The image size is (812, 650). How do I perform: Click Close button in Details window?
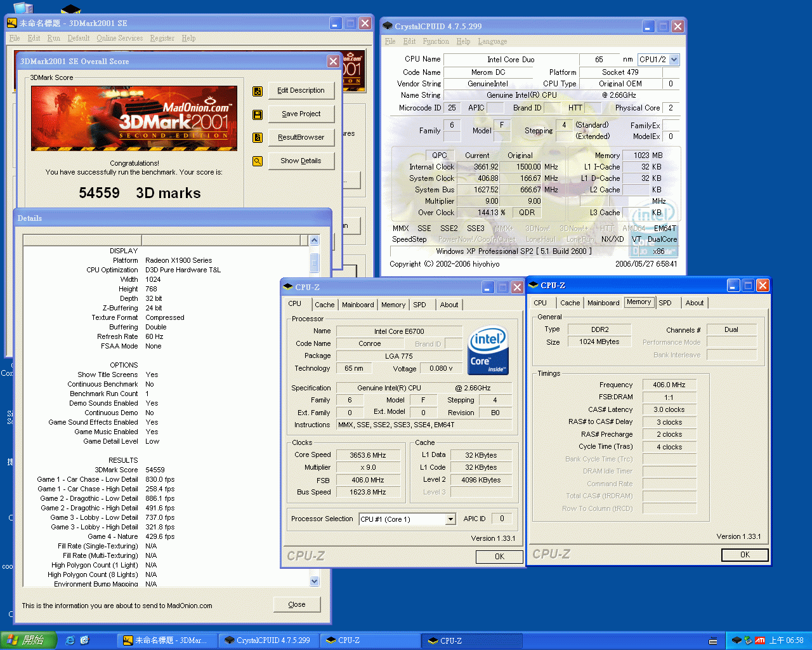coord(297,604)
